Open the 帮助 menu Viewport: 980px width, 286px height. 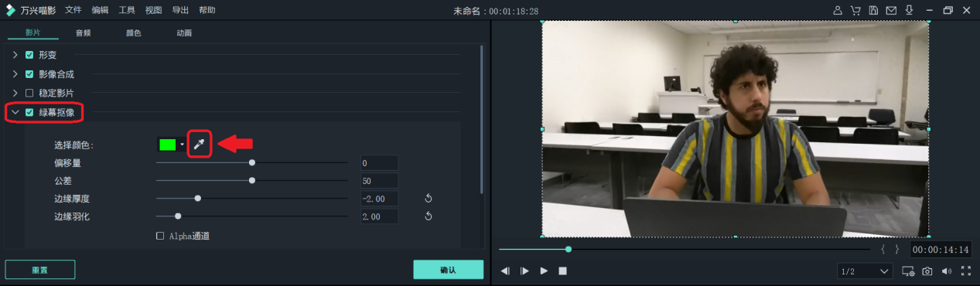coord(207,10)
